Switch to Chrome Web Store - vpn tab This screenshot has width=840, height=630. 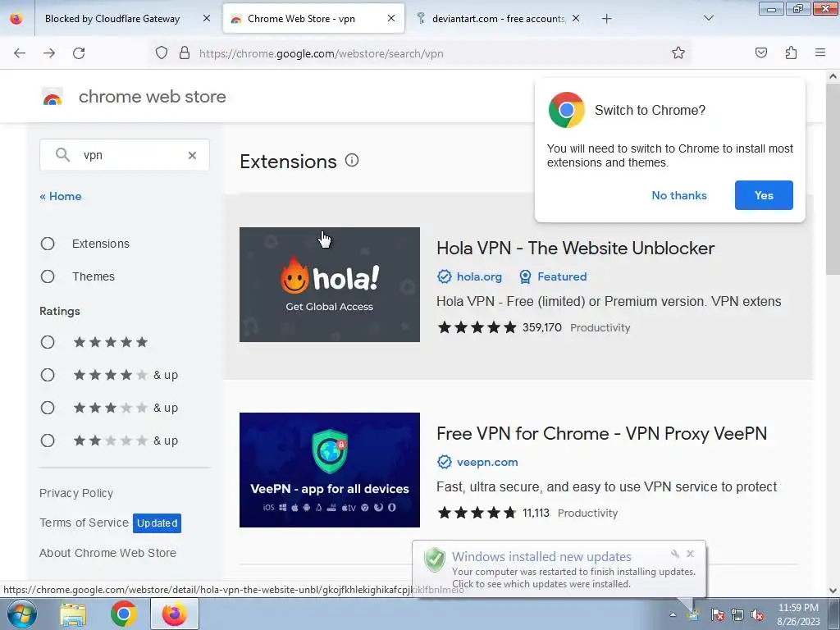[x=301, y=19]
